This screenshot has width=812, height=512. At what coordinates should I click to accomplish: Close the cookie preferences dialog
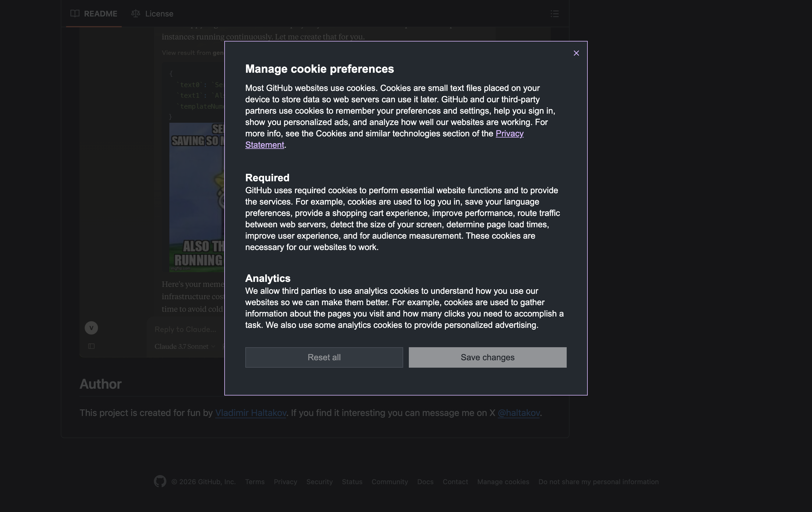pos(576,53)
